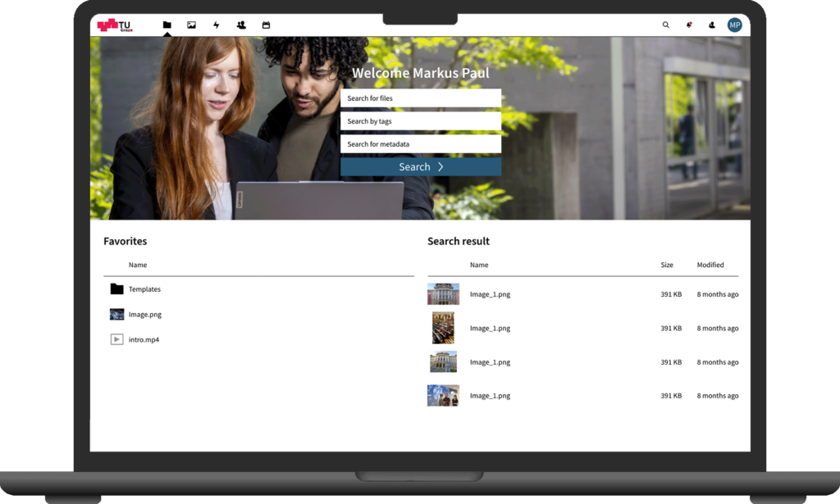Click first Image_1.png thumbnail in search results
Image resolution: width=840 pixels, height=504 pixels.
443,294
